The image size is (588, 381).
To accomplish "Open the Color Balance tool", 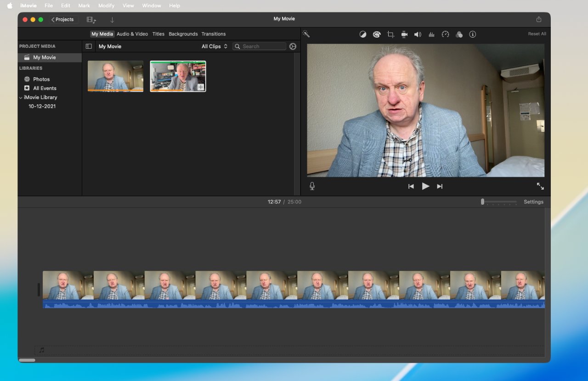I will (363, 34).
